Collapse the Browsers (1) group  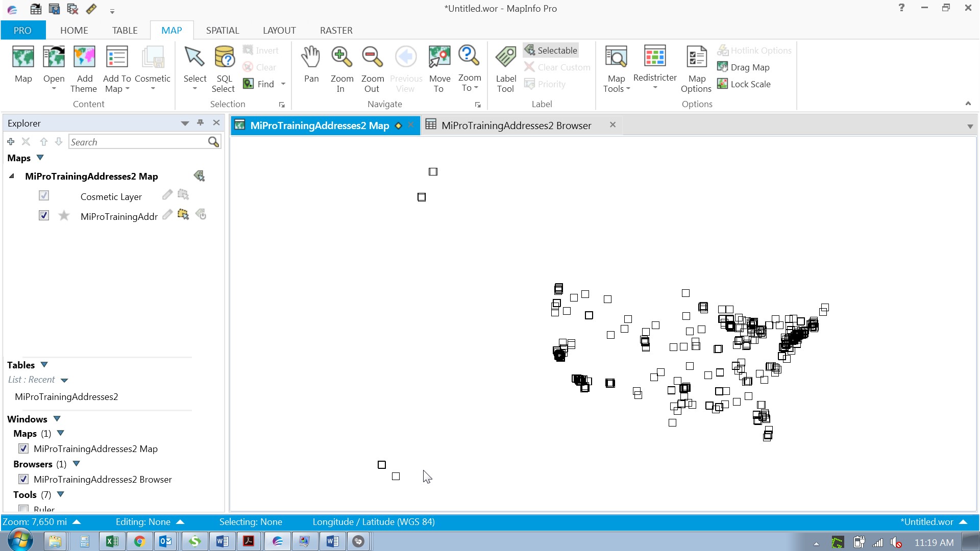pos(77,464)
